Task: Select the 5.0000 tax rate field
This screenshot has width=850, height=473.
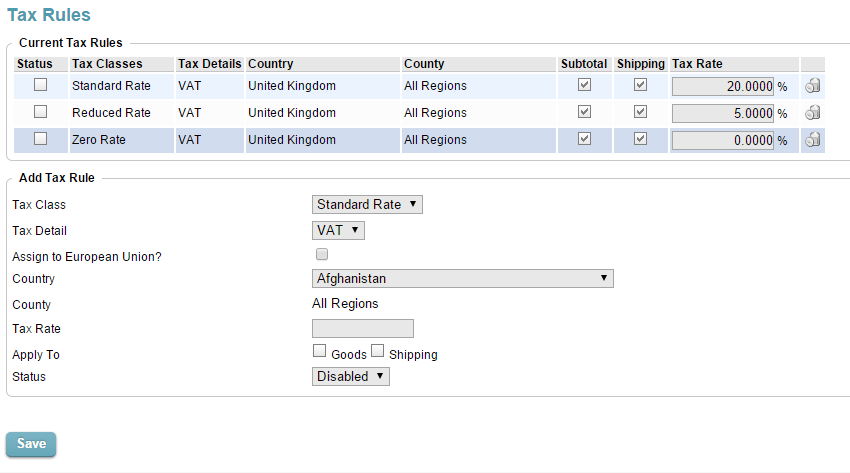Action: click(x=723, y=114)
